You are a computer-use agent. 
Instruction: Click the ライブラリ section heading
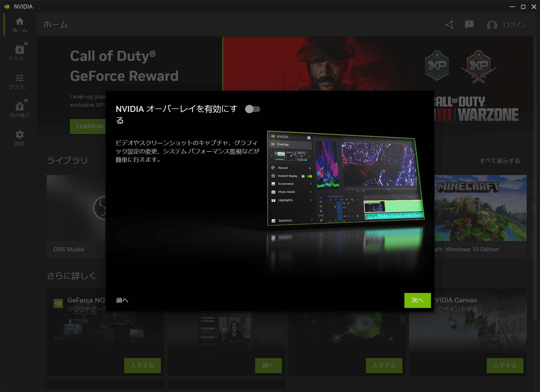click(67, 160)
